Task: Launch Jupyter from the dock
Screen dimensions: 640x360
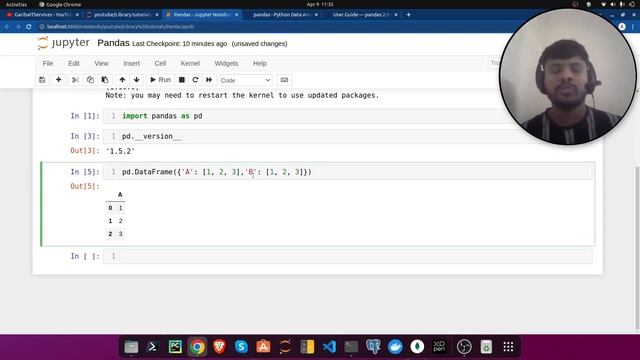Action: 285,347
